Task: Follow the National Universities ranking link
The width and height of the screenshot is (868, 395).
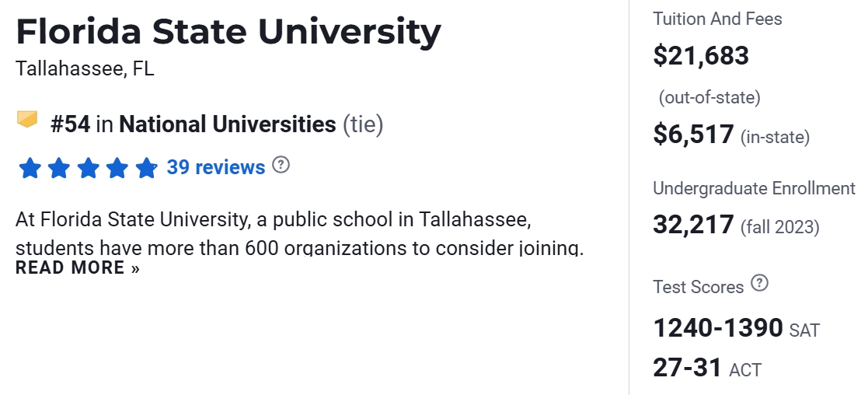Action: tap(227, 124)
